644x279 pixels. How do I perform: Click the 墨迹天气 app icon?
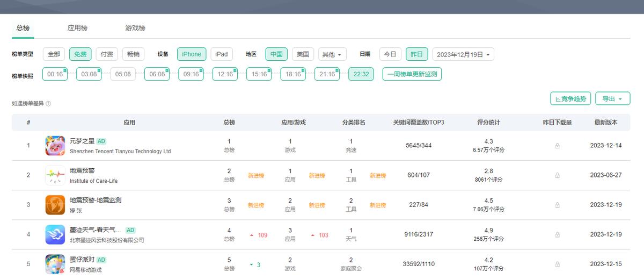click(55, 234)
